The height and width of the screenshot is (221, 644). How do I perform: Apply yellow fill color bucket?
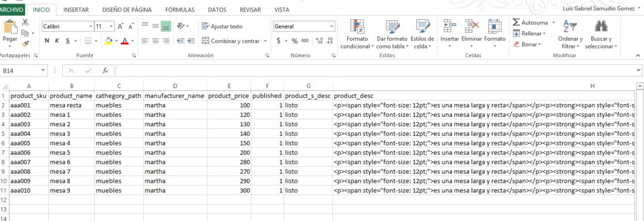click(109, 40)
